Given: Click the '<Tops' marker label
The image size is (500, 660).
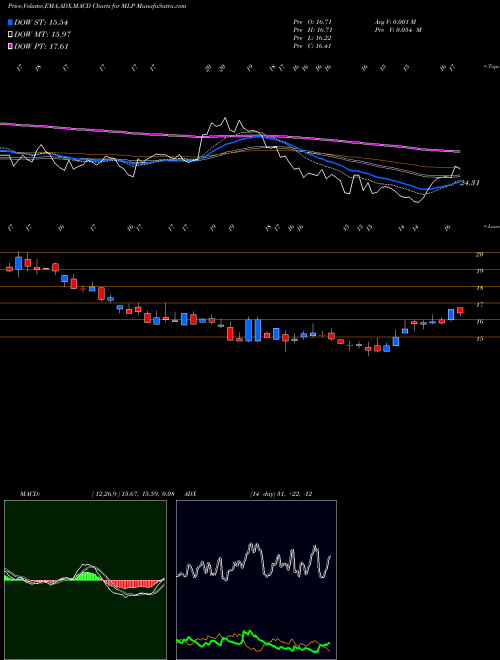Looking at the screenshot, I should pyautogui.click(x=491, y=67).
